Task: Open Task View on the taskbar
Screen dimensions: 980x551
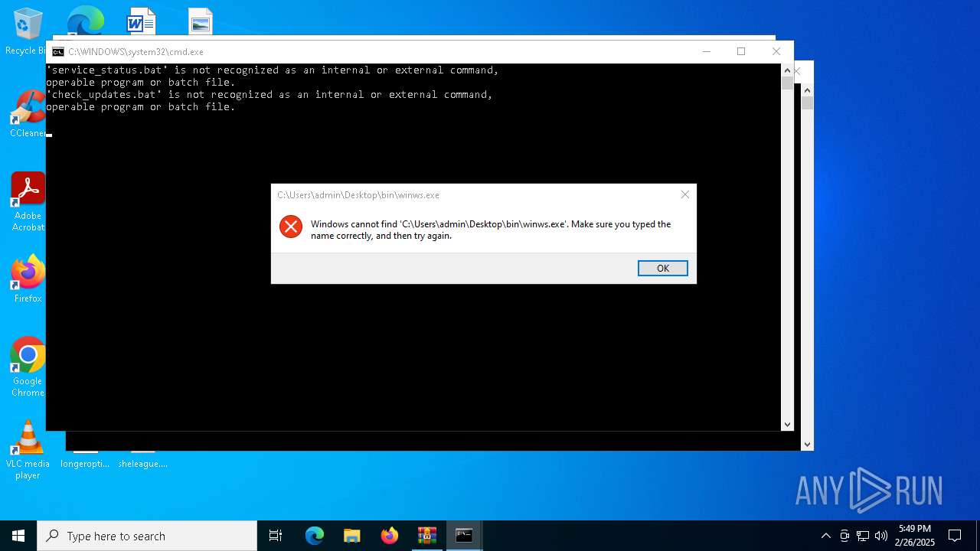Action: click(x=276, y=536)
